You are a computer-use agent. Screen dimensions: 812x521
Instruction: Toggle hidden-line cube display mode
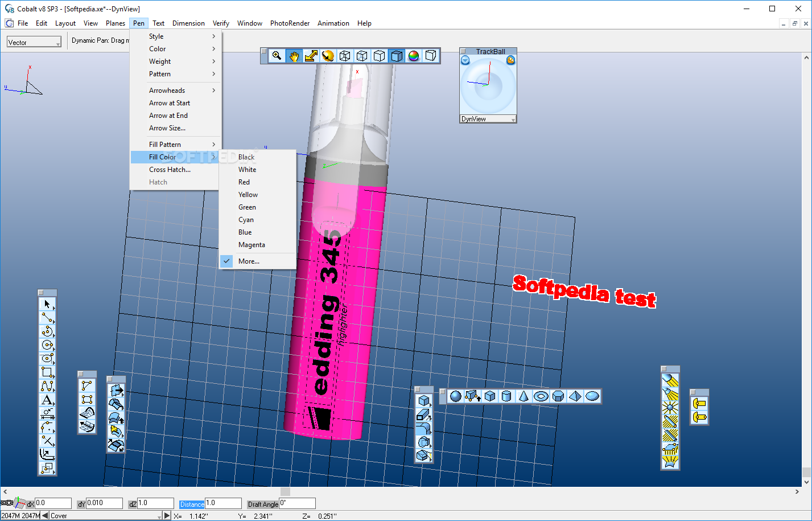(380, 56)
